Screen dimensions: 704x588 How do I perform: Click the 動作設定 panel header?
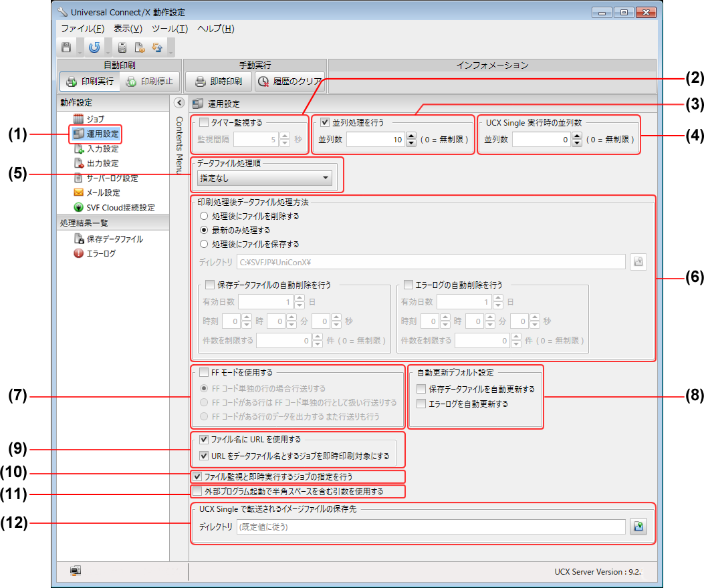(x=113, y=103)
